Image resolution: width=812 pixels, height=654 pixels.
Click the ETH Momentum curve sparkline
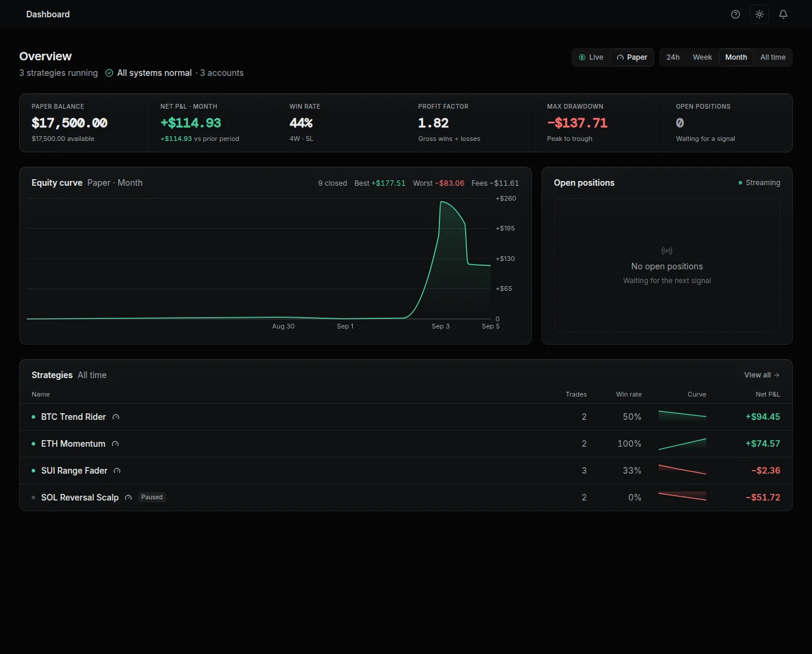(682, 444)
